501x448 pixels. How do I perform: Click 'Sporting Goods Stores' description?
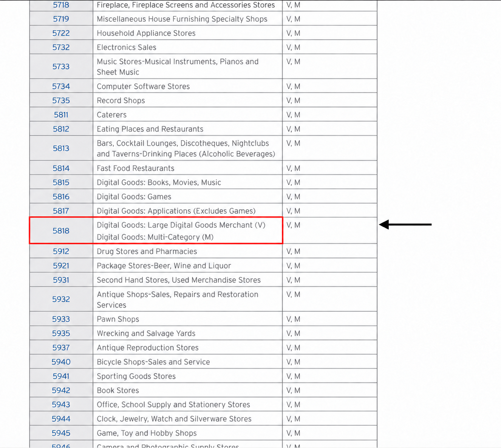[136, 376]
